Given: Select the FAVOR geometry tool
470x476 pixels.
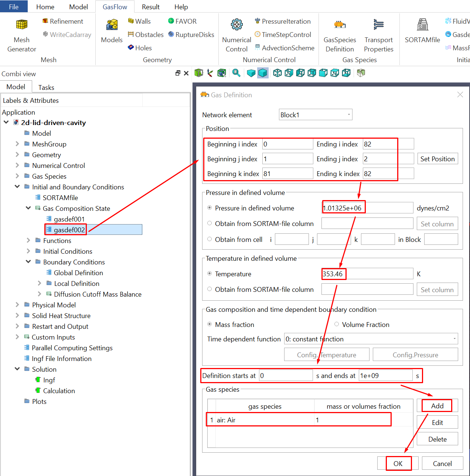Looking at the screenshot, I should (x=182, y=21).
